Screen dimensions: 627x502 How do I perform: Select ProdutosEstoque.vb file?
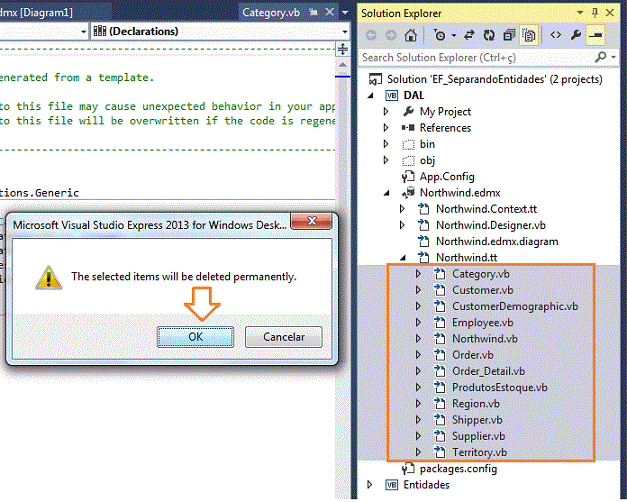point(499,387)
